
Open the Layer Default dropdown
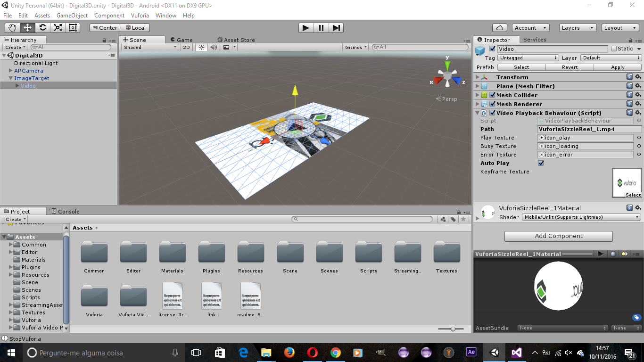pyautogui.click(x=611, y=58)
